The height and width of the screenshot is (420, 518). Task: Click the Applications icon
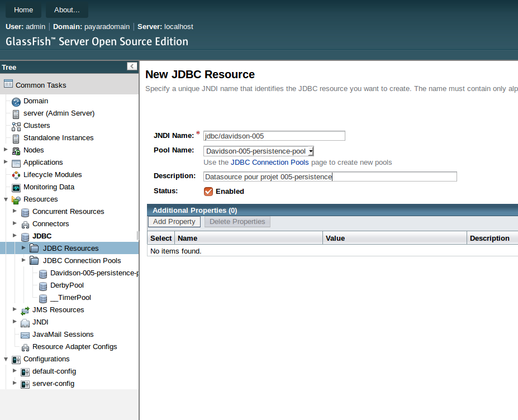tap(16, 163)
